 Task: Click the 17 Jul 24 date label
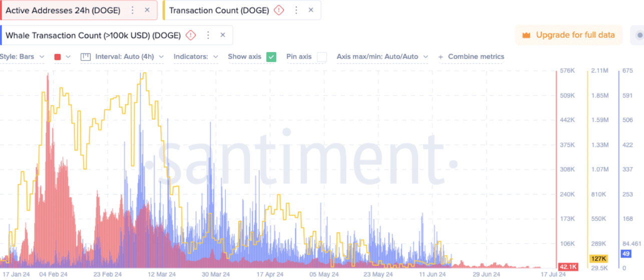pyautogui.click(x=552, y=274)
